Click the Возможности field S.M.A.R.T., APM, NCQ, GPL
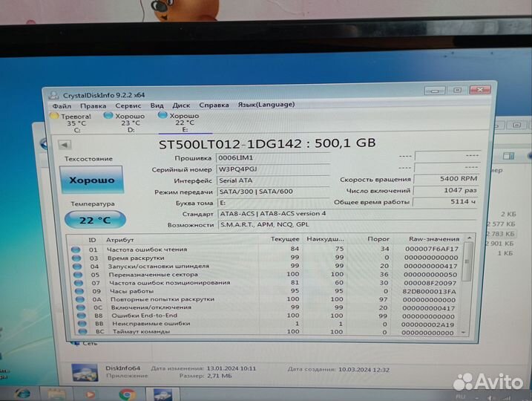Viewport: 532px width, 401px height. [347, 224]
